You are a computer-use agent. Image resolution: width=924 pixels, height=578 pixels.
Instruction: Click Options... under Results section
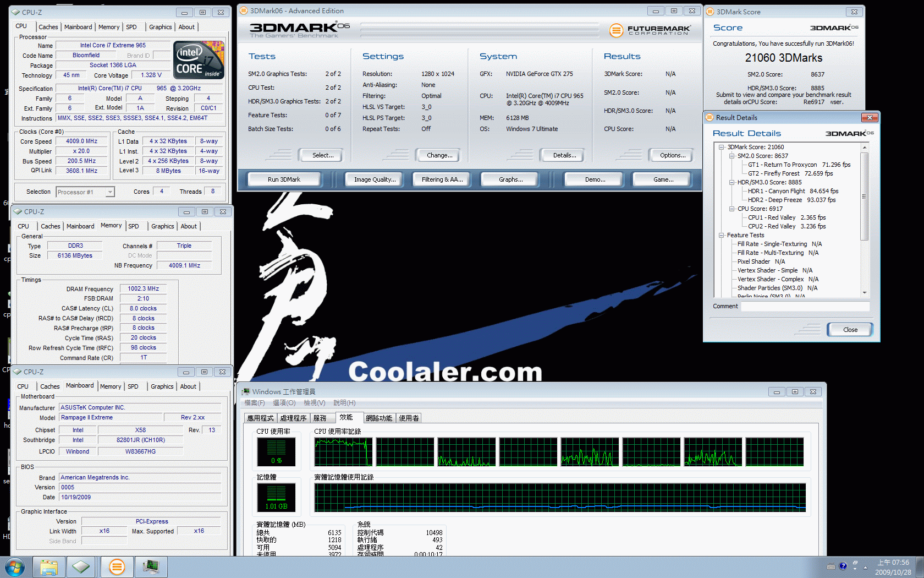point(673,155)
